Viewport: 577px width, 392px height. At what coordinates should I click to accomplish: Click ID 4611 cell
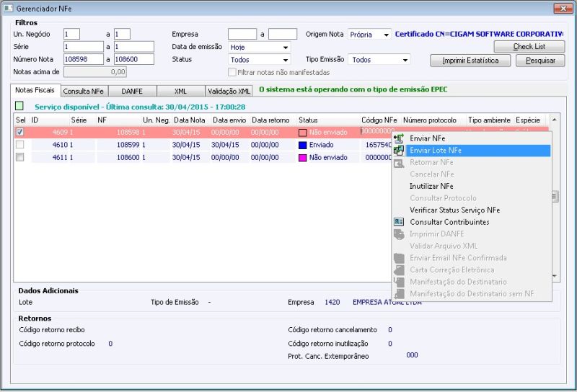60,157
